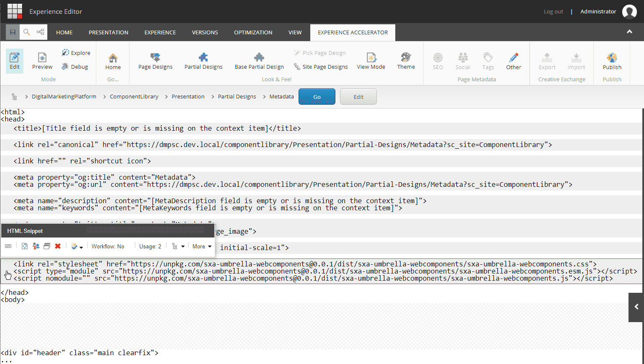This screenshot has height=364, width=644.
Task: Turn on Debug mode
Action: tap(75, 67)
